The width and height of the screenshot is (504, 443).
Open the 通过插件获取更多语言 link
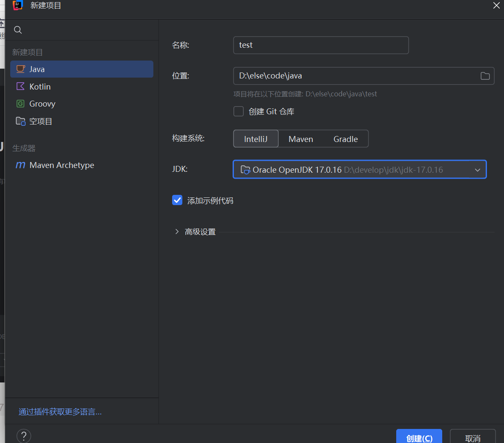coord(60,412)
